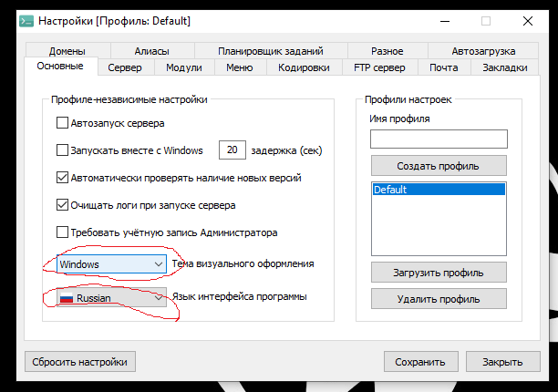
Task: Open the Домены tab
Action: 66,51
